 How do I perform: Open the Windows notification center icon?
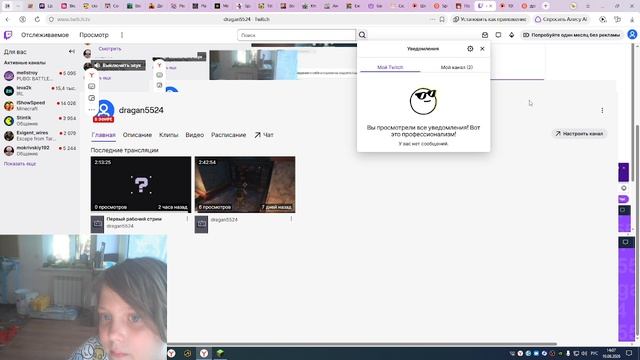[x=629, y=353]
